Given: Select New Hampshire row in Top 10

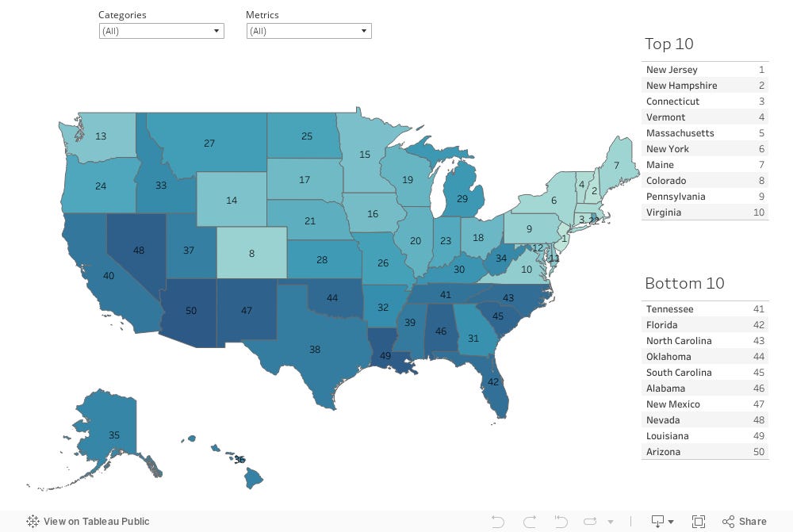Looking at the screenshot, I should click(x=705, y=86).
